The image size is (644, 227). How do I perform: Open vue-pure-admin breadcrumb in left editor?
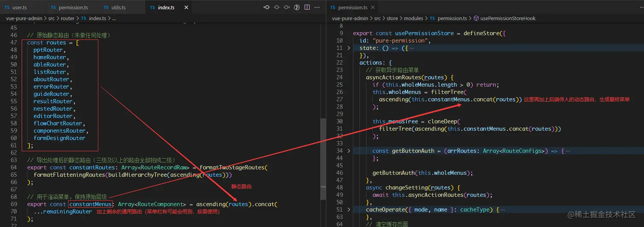coord(24,18)
